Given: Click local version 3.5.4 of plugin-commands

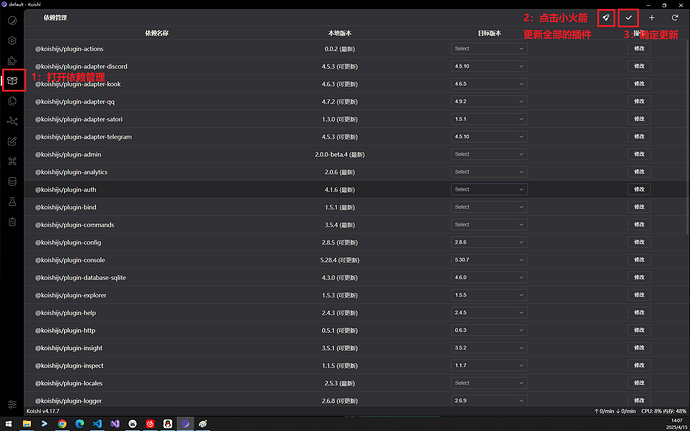Looking at the screenshot, I should point(340,225).
